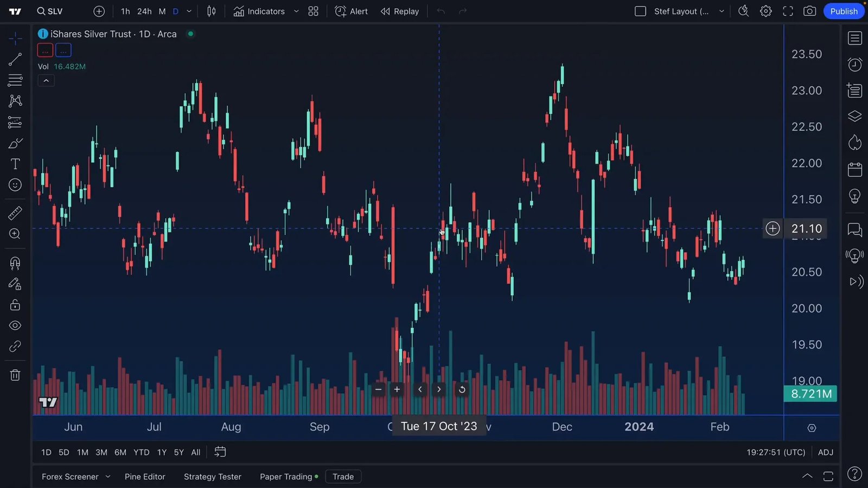Hide all drawings with the eye icon

[x=15, y=325]
